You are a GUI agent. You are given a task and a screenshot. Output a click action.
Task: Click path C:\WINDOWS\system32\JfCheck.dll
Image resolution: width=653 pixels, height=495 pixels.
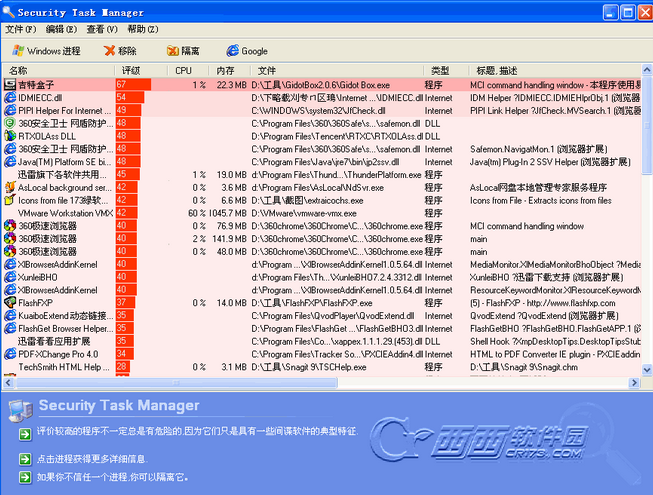tap(318, 111)
